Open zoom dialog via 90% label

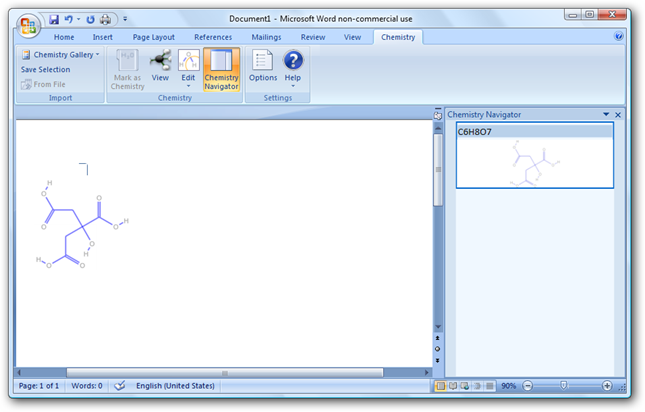508,386
